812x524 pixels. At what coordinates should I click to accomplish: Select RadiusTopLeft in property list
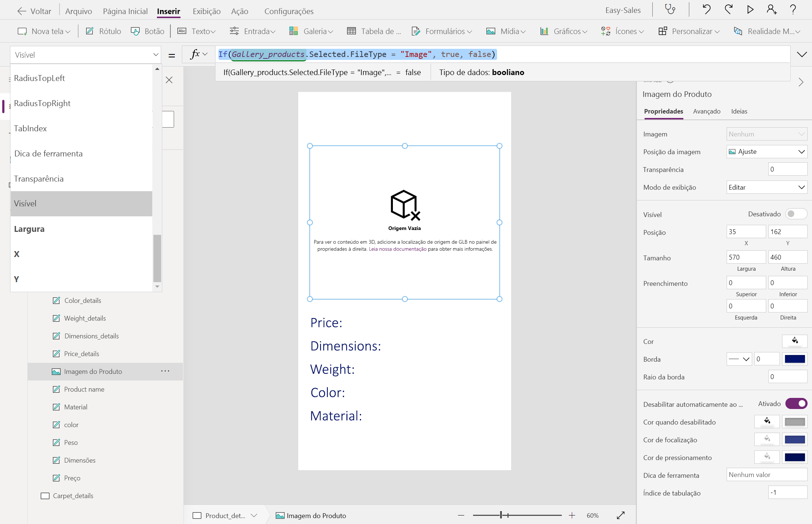81,78
